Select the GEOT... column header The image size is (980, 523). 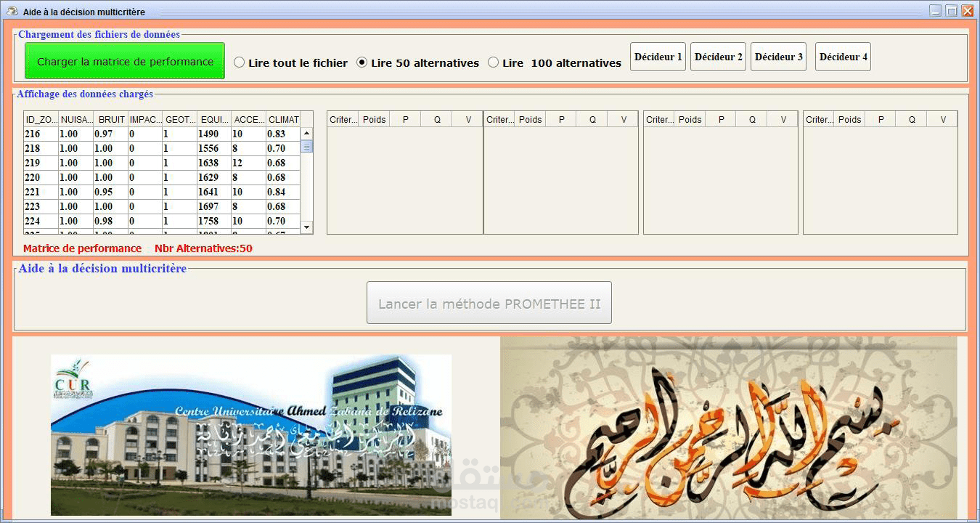(180, 119)
